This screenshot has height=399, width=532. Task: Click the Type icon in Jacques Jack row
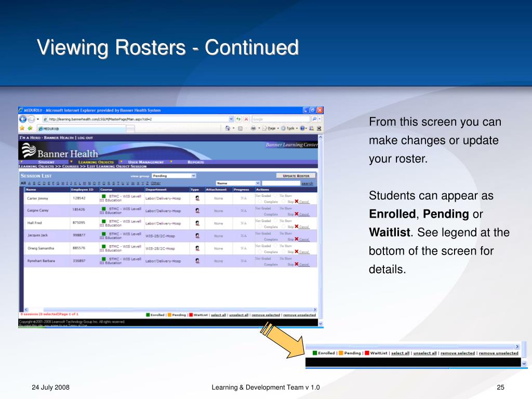point(197,236)
